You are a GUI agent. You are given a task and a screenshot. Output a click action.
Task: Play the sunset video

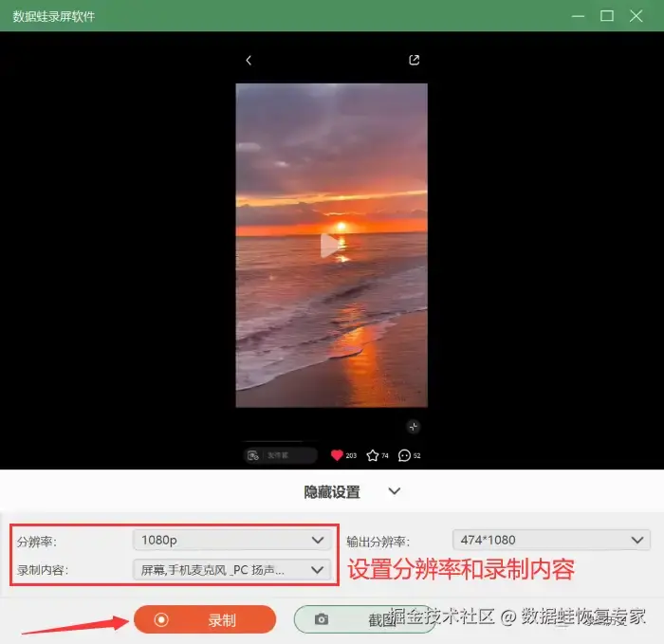point(330,245)
